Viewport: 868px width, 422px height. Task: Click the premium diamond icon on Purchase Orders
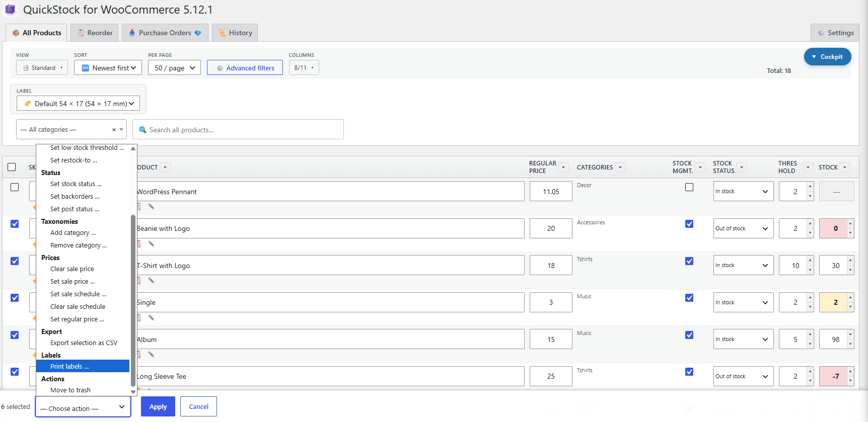(x=198, y=33)
